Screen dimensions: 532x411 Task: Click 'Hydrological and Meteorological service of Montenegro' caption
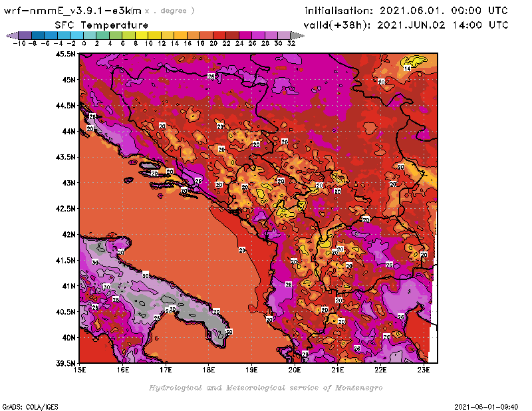pos(265,388)
